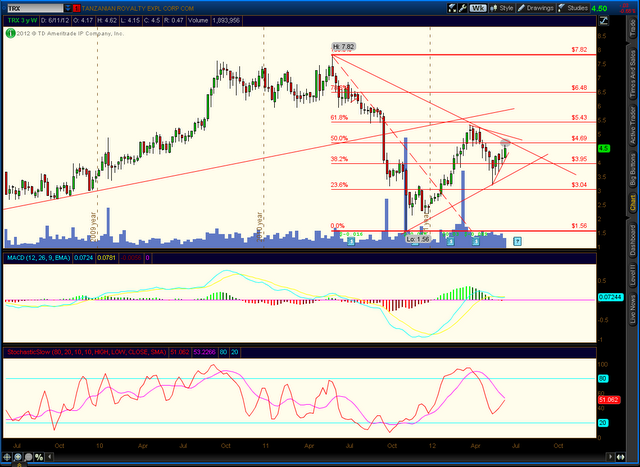Open the study filter icon left of wrench

point(451,8)
